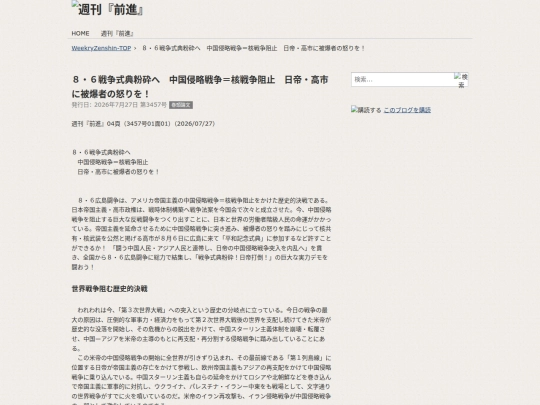Open 週刊『前進』 navigation menu item

coord(117,33)
